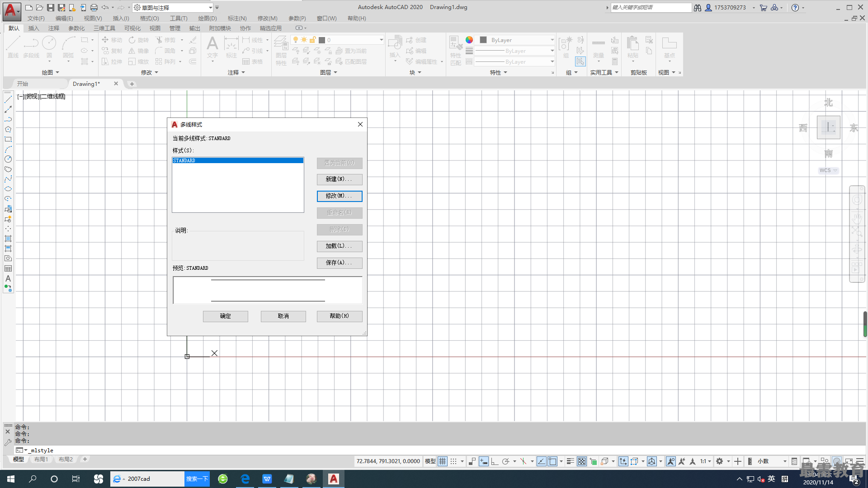The height and width of the screenshot is (488, 868).
Task: Toggle 2D object snap in the status bar
Action: 552,461
